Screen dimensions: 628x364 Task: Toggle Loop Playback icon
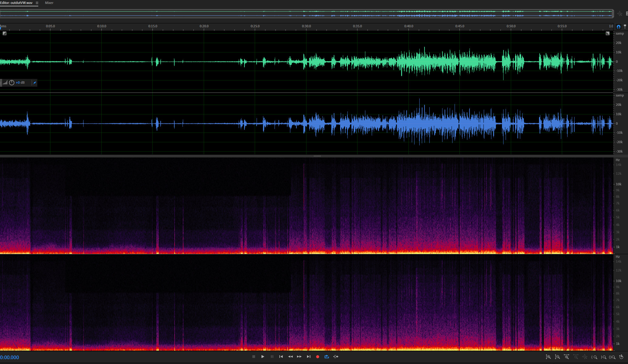[x=327, y=357]
